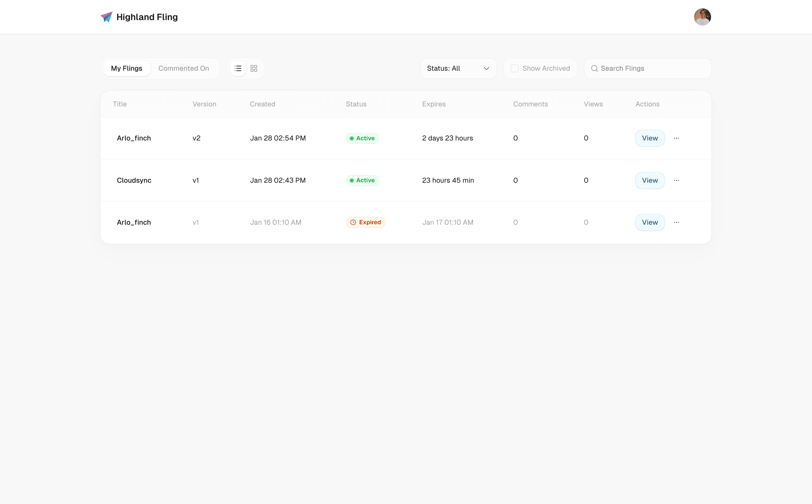812x504 pixels.
Task: Open more options for Cloudsync row
Action: (x=676, y=180)
